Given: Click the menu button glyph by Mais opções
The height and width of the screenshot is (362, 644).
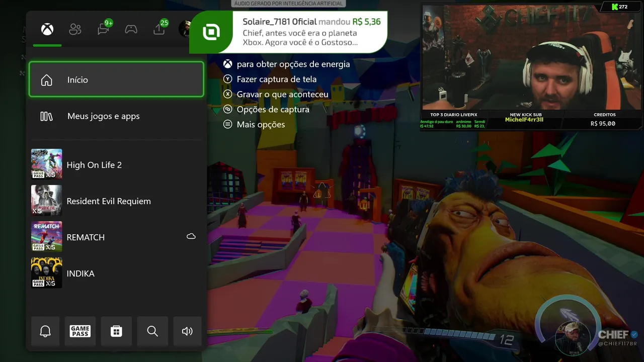Looking at the screenshot, I should pyautogui.click(x=228, y=124).
